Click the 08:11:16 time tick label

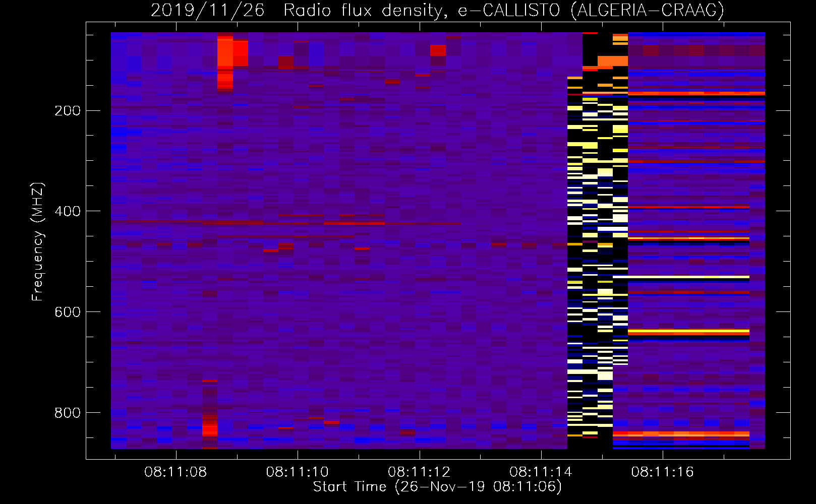pos(662,472)
